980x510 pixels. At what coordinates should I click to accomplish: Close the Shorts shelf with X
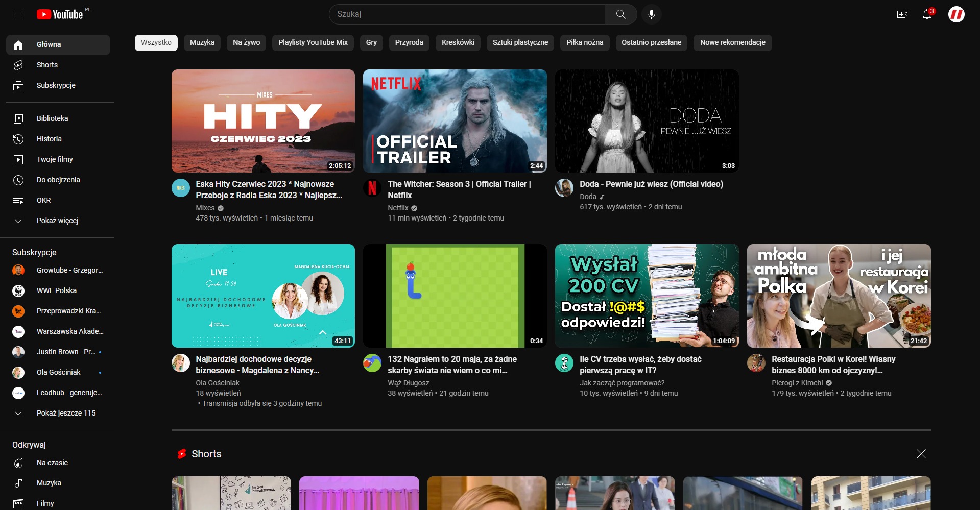[x=921, y=454]
